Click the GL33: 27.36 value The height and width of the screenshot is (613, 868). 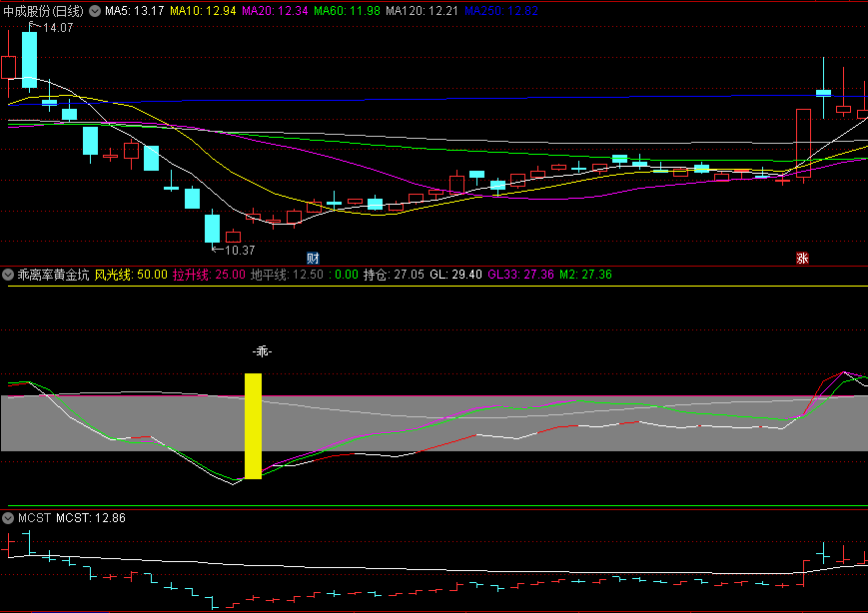(520, 275)
